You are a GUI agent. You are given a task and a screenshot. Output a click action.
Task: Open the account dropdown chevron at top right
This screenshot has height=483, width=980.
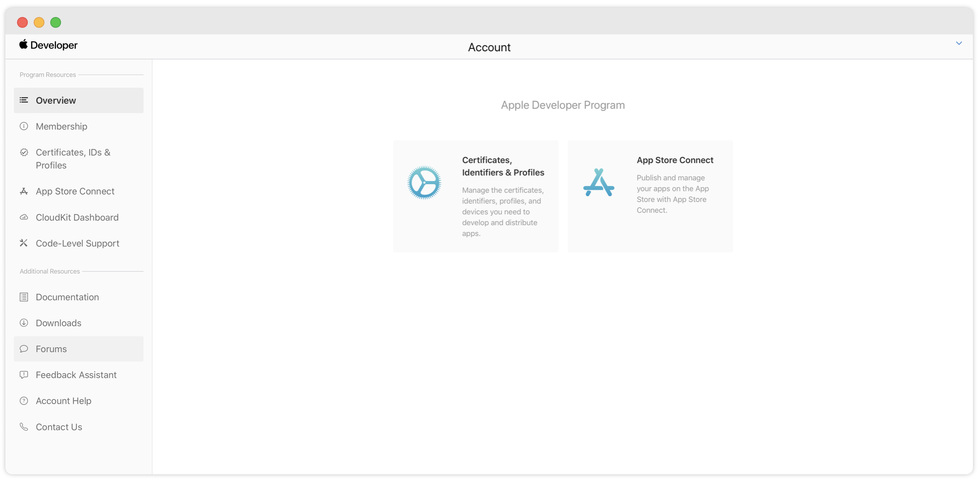pos(959,43)
